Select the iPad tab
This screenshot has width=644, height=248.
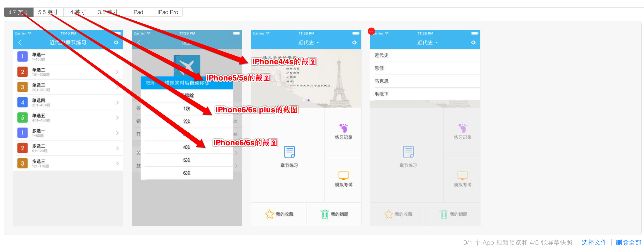(x=138, y=12)
